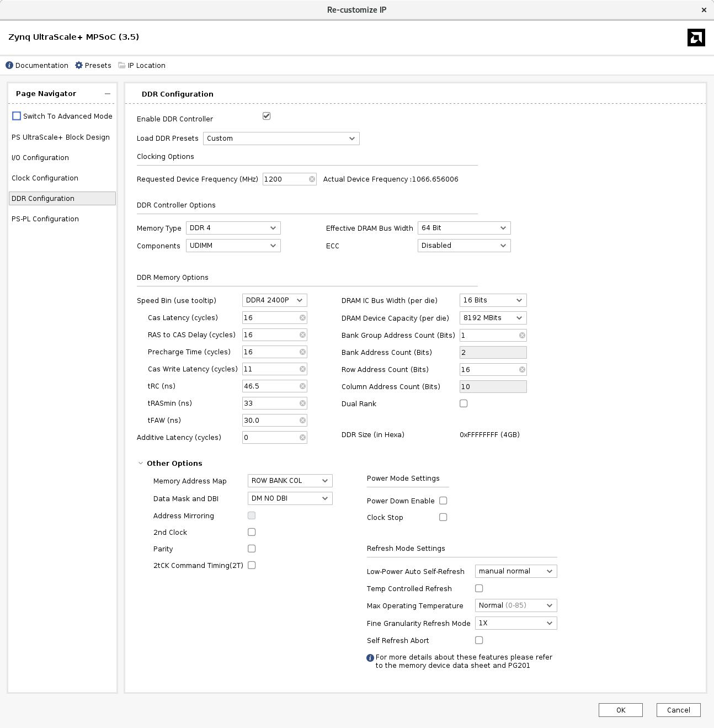Collapse the Other Options section

[140, 463]
